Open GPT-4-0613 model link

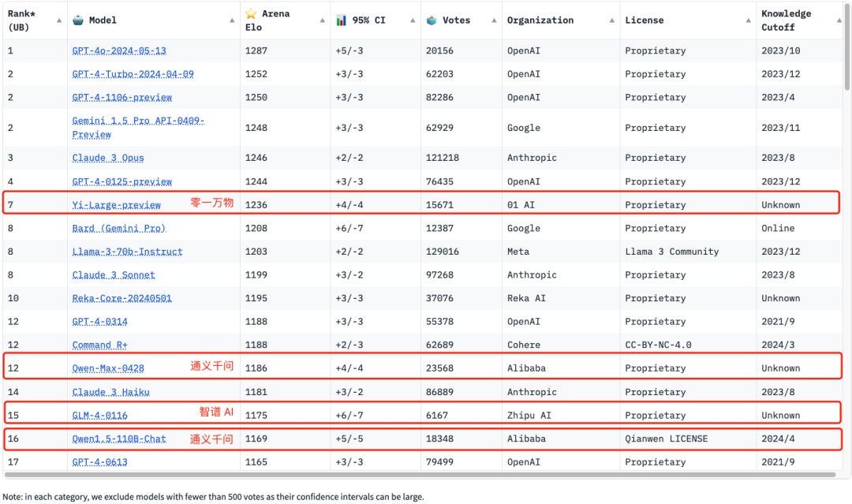pyautogui.click(x=100, y=462)
